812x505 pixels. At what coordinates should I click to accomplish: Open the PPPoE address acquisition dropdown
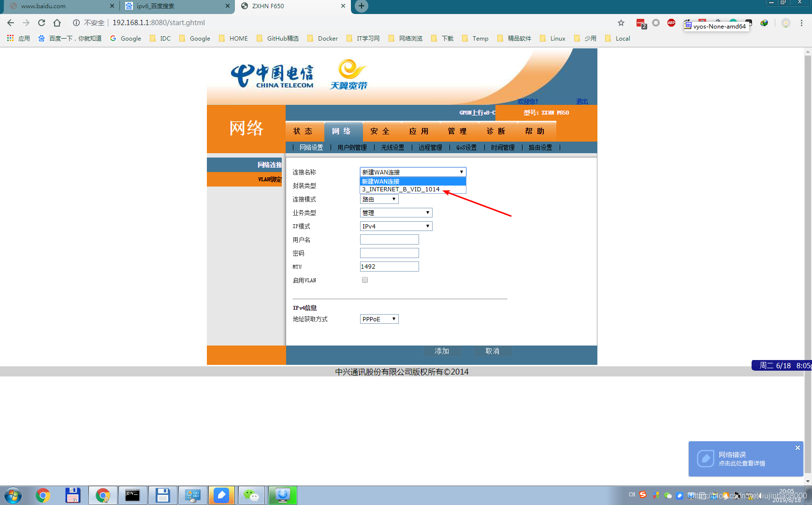(379, 319)
